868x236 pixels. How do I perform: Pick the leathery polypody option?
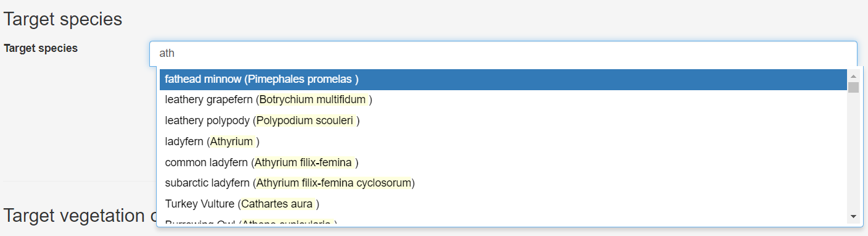[503, 121]
